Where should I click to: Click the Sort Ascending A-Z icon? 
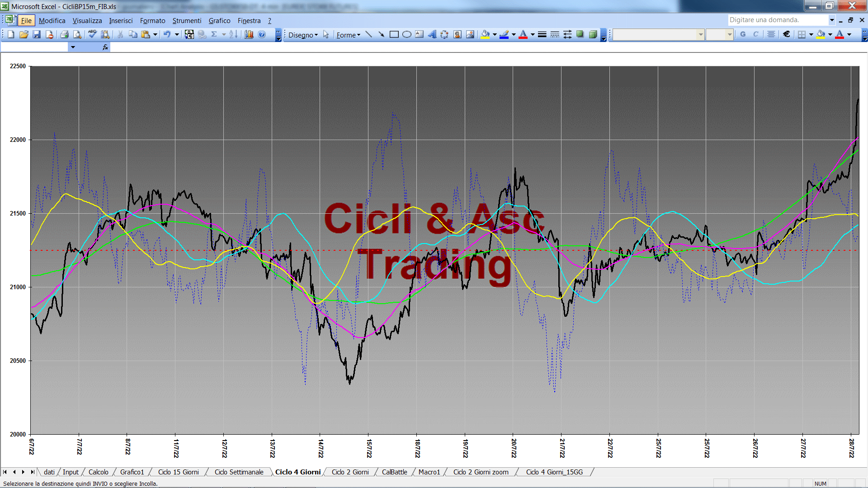pyautogui.click(x=233, y=35)
